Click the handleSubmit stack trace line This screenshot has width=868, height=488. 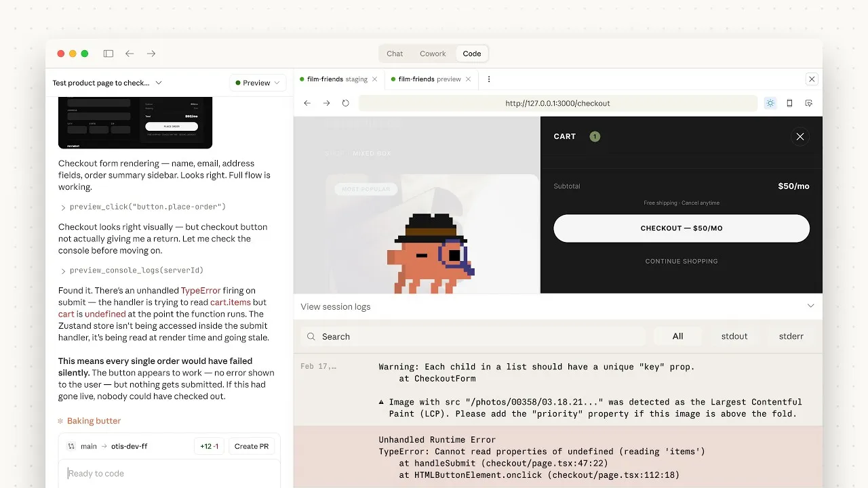click(x=503, y=464)
